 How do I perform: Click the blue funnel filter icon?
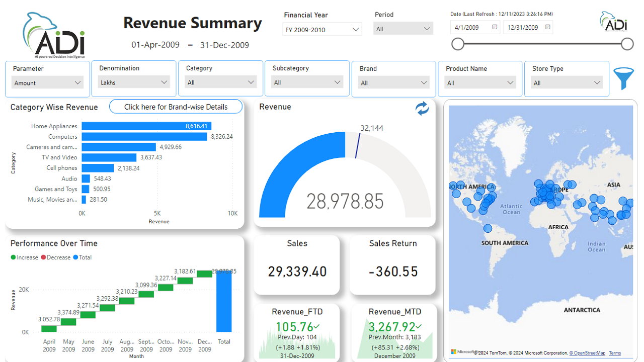[x=623, y=78]
